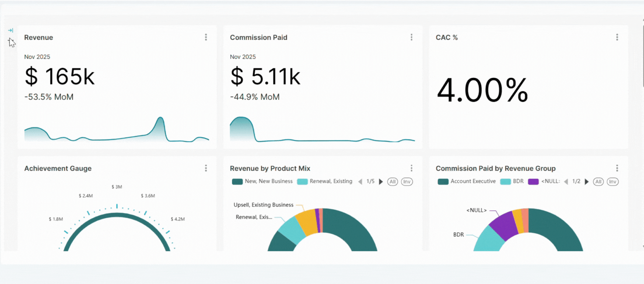Click Nov 2025 label in Commission Paid card
Viewport: 644px width, 284px height.
pos(243,57)
